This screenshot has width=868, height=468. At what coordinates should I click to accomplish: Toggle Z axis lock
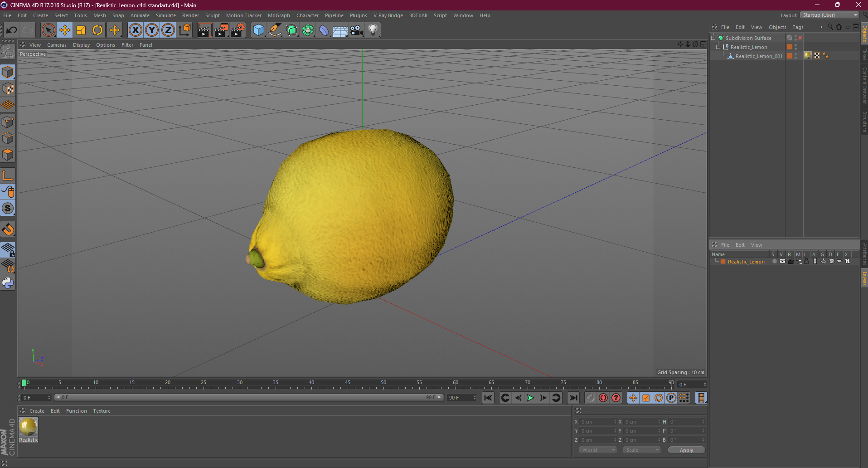click(168, 30)
